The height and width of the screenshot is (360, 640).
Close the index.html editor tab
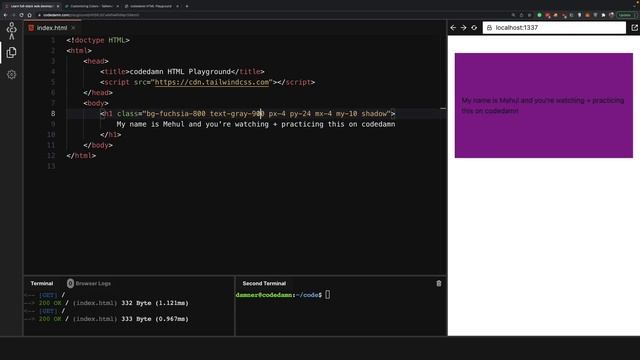click(73, 28)
